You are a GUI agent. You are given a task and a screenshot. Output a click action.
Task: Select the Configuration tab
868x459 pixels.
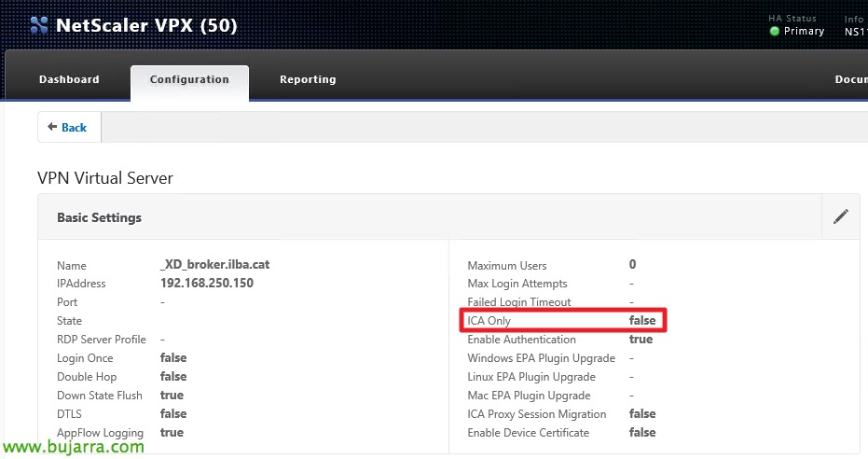pos(189,79)
